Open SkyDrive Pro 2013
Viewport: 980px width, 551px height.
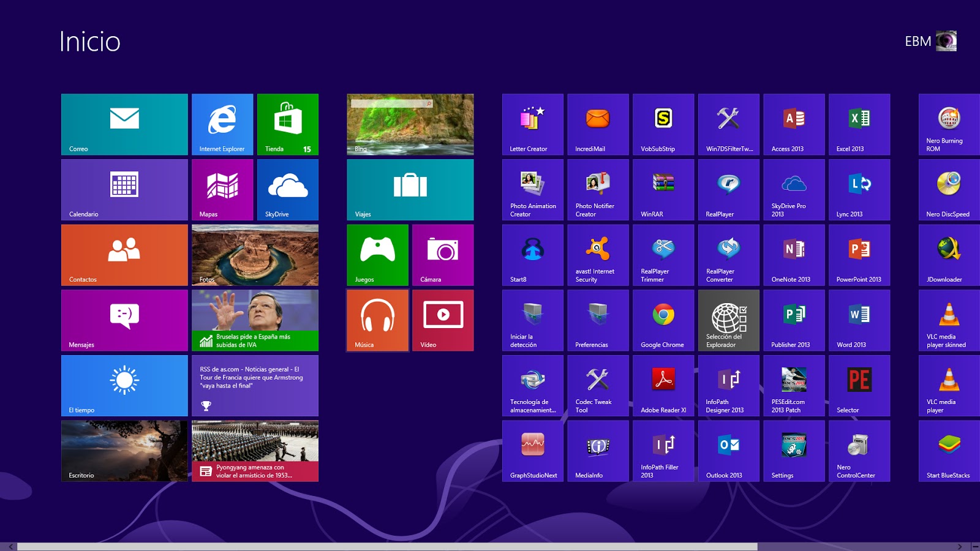pos(794,190)
